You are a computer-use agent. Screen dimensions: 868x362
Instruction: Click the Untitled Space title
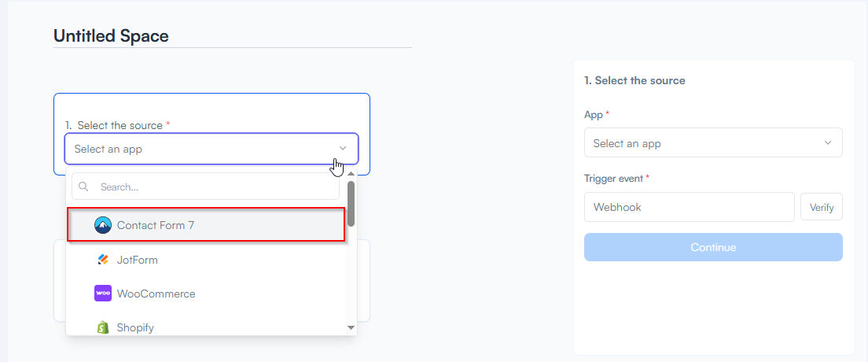[111, 35]
